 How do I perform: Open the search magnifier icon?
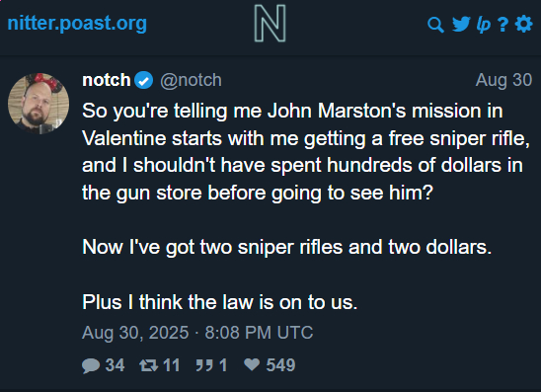point(435,25)
